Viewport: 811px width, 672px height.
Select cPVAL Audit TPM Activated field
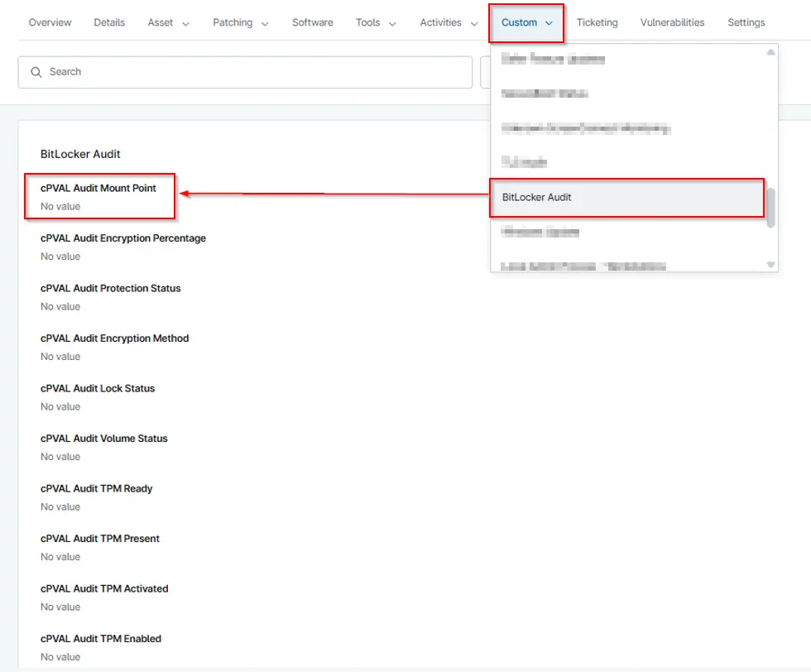pyautogui.click(x=104, y=588)
